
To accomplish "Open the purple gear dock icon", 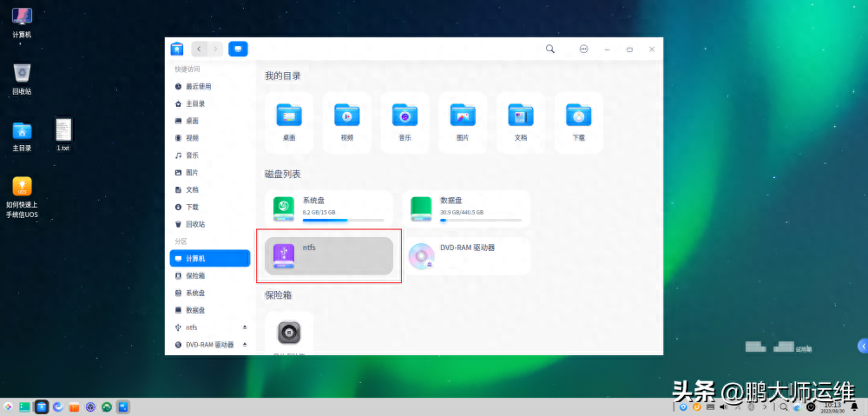I will [x=91, y=407].
